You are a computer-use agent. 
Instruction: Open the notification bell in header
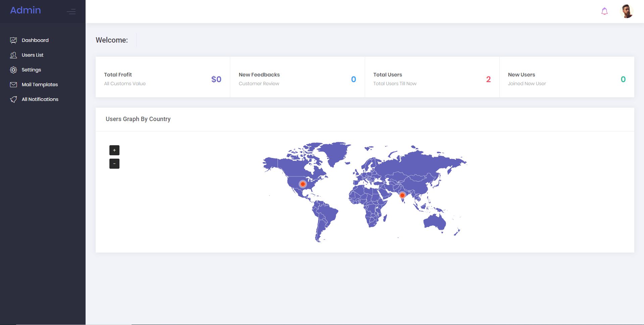click(604, 11)
